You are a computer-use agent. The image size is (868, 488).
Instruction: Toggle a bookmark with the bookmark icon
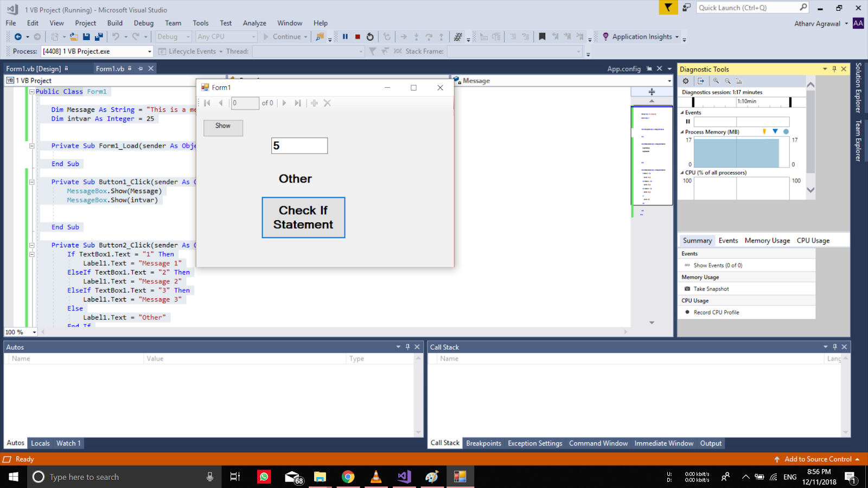[x=542, y=36]
